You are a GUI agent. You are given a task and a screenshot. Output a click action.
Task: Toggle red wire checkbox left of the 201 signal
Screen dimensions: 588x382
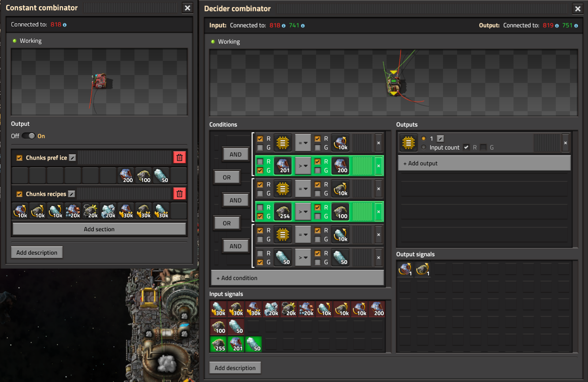260,161
